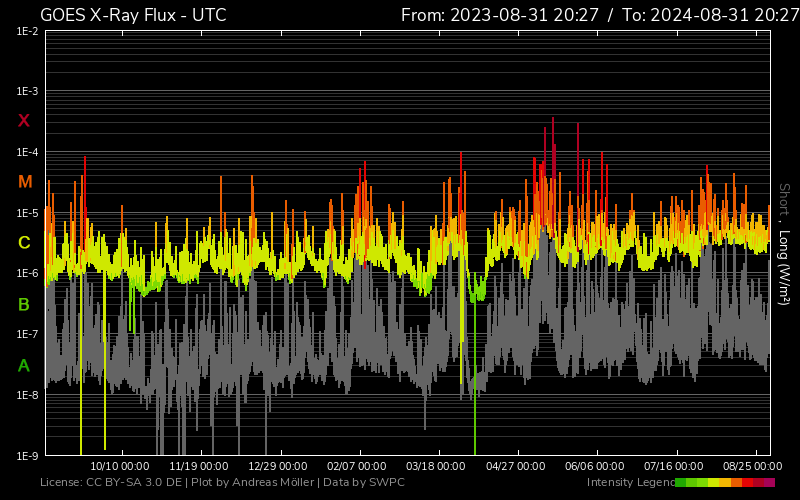
Task: Click the red X flare class label
Action: [x=24, y=121]
